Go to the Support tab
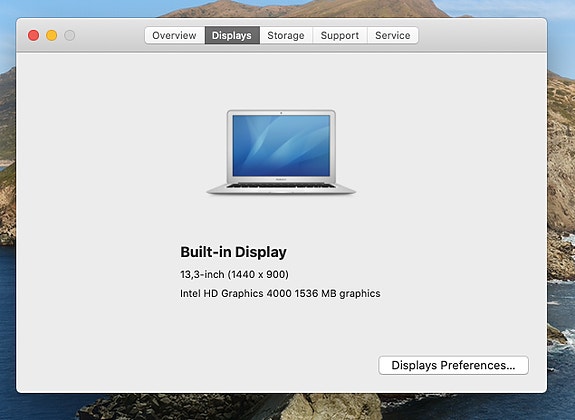575x420 pixels. click(340, 35)
